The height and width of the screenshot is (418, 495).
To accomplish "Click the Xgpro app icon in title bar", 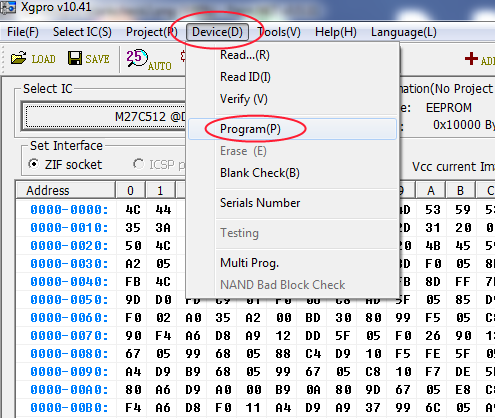I will 8,7.
